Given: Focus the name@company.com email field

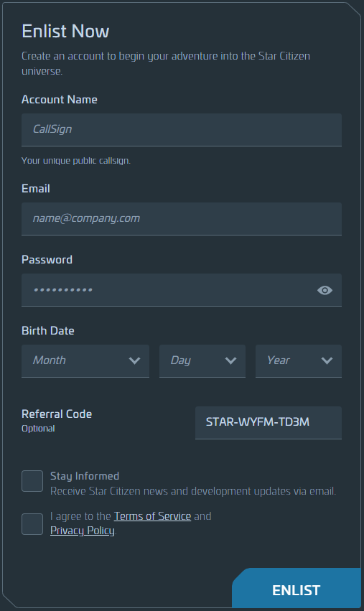Looking at the screenshot, I should tap(182, 218).
